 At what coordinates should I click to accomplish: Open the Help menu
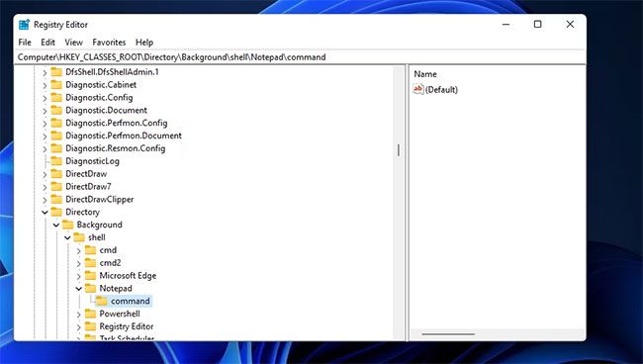144,43
